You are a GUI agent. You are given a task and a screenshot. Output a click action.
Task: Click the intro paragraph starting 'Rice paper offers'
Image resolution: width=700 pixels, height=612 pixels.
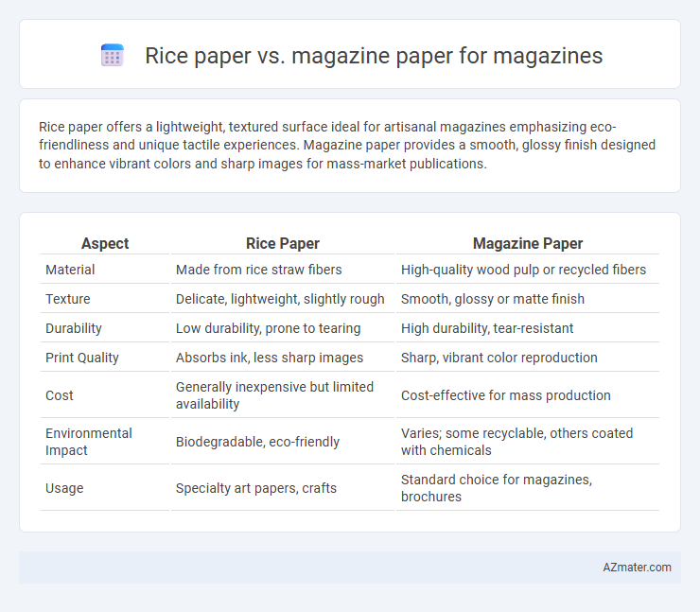point(347,145)
